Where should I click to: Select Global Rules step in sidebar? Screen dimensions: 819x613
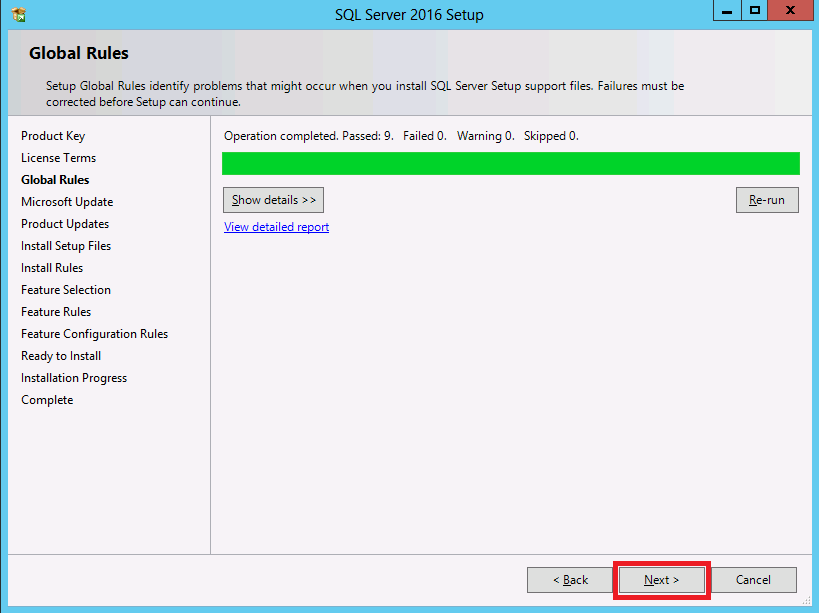click(55, 180)
